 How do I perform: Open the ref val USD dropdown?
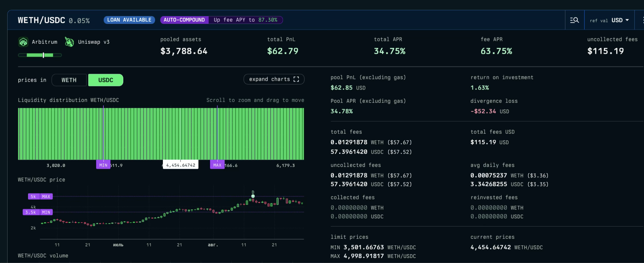click(x=609, y=20)
